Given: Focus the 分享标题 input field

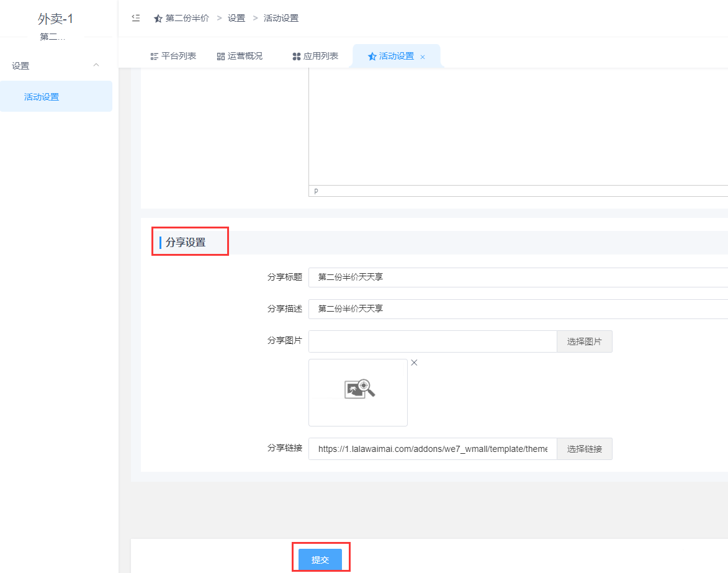Looking at the screenshot, I should coord(518,277).
